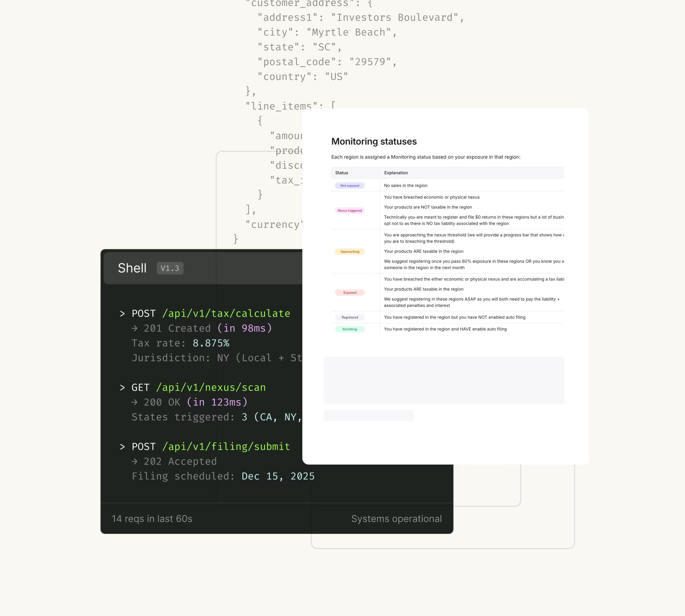Click the Monitoring statuses heading
This screenshot has width=685, height=616.
(374, 142)
